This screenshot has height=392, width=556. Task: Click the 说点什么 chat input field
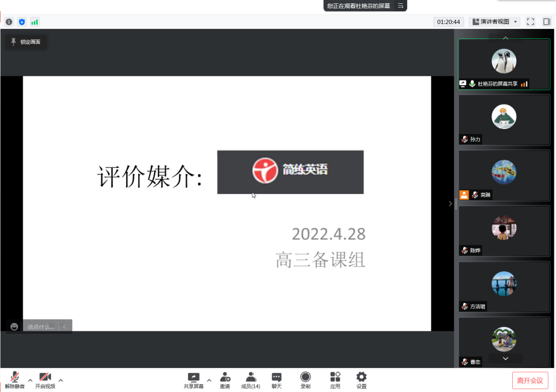click(x=40, y=327)
